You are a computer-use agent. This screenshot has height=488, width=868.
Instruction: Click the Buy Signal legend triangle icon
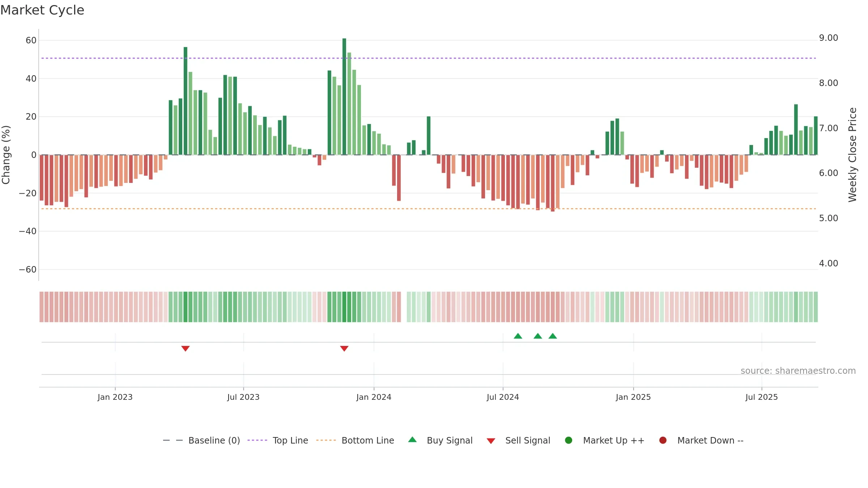pos(412,440)
